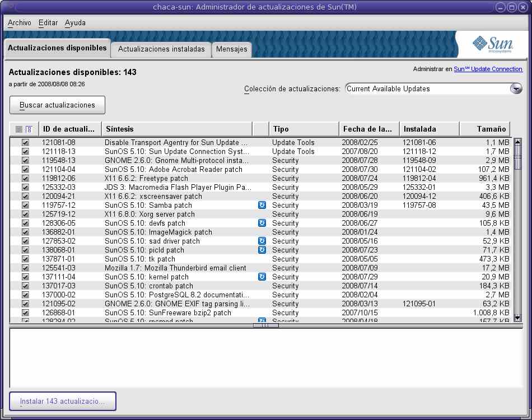Select the row for update 119548-13
This screenshot has height=420, width=532.
click(x=262, y=160)
